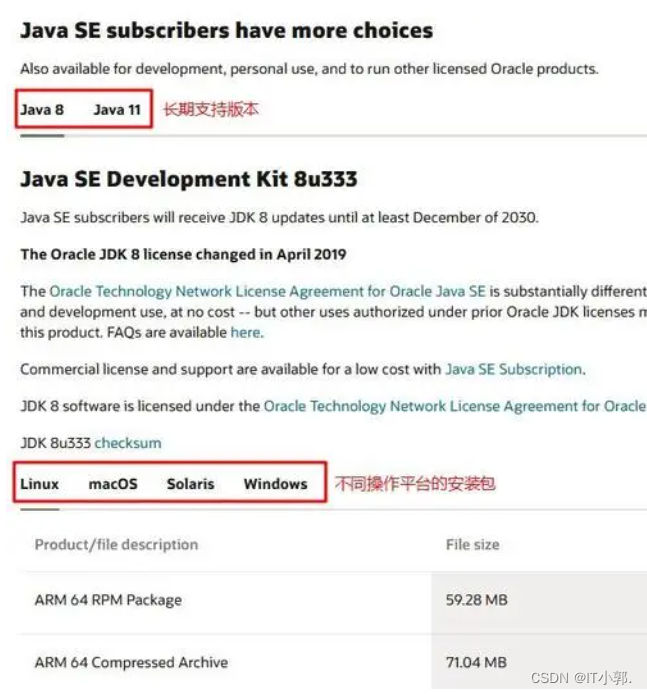This screenshot has height=694, width=647.
Task: Open the license agreement link in the 'JDK 8 software is licensed' sentence
Action: [454, 406]
